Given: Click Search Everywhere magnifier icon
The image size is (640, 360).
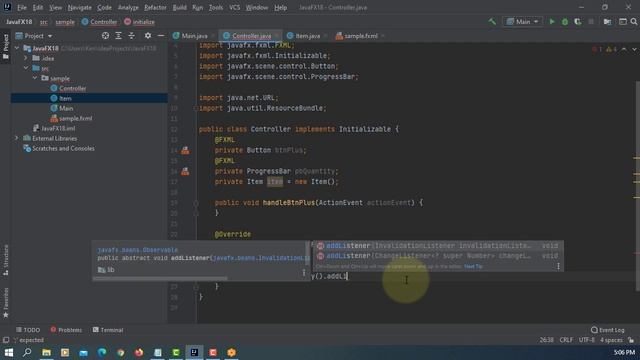Looking at the screenshot, I should 634,22.
